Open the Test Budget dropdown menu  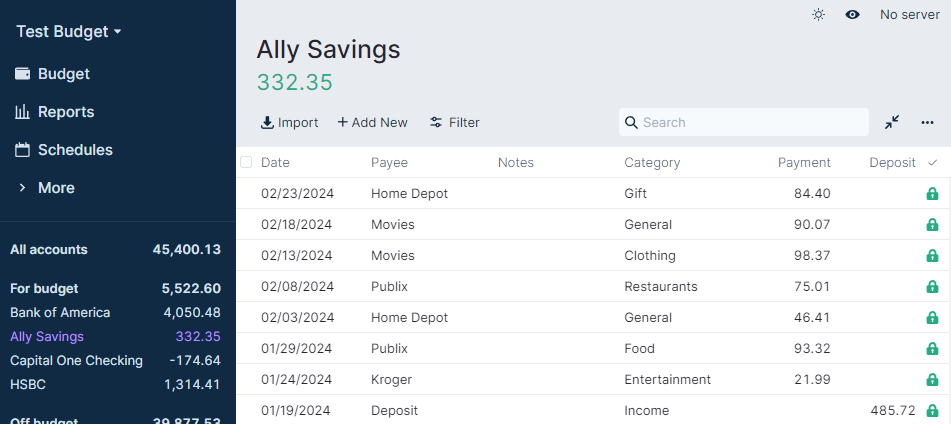coord(68,32)
